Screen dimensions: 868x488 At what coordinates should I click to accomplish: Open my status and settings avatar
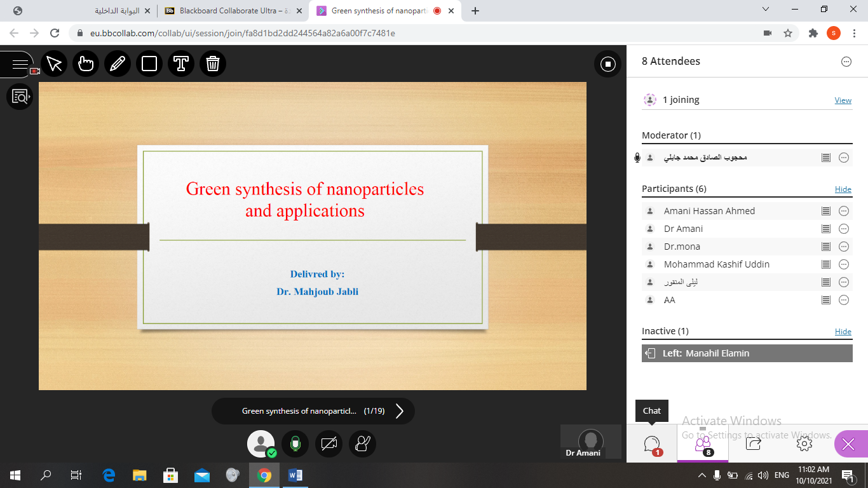pos(261,444)
